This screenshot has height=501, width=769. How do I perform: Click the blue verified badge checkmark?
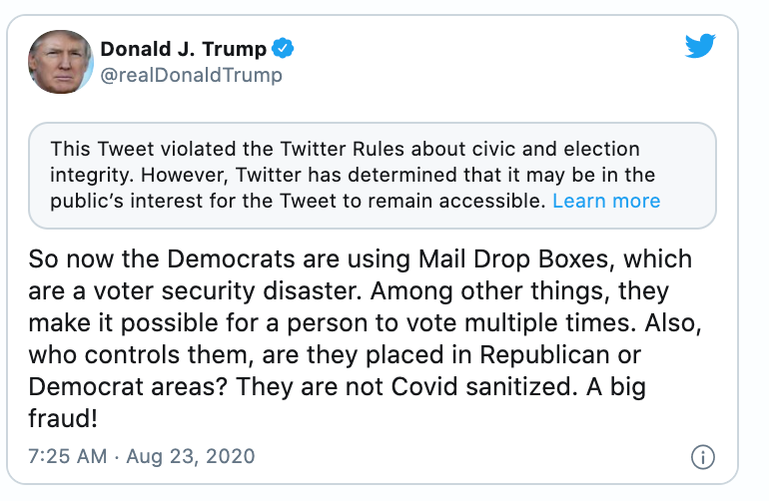coord(282,48)
